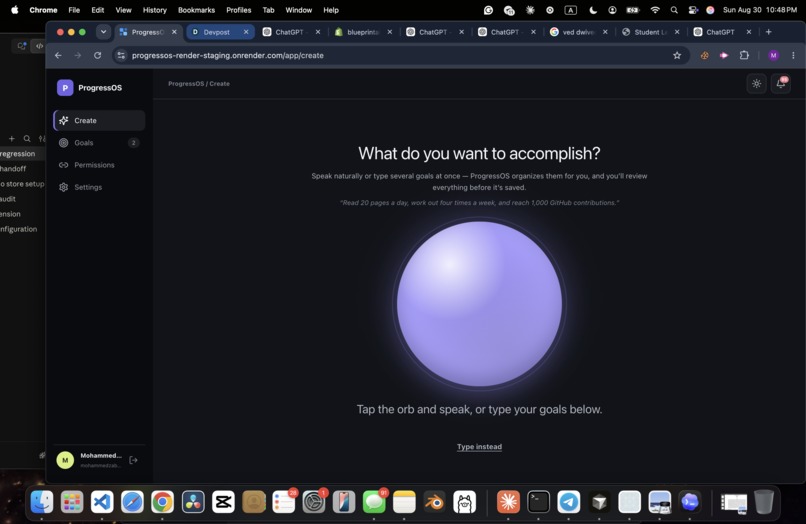This screenshot has width=806, height=524.
Task: Open CapCut from the dock
Action: (x=223, y=502)
